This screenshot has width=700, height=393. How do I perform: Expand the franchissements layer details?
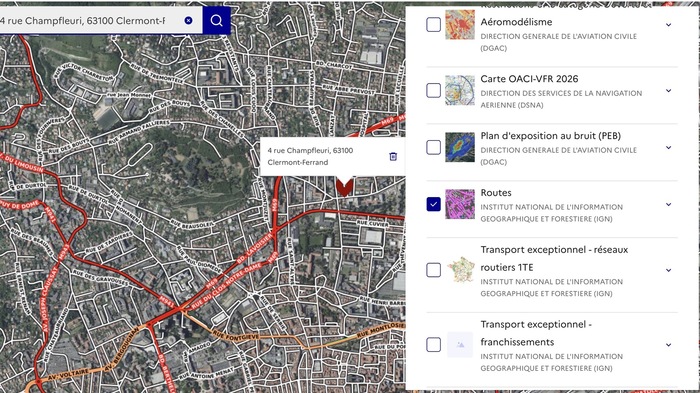668,344
